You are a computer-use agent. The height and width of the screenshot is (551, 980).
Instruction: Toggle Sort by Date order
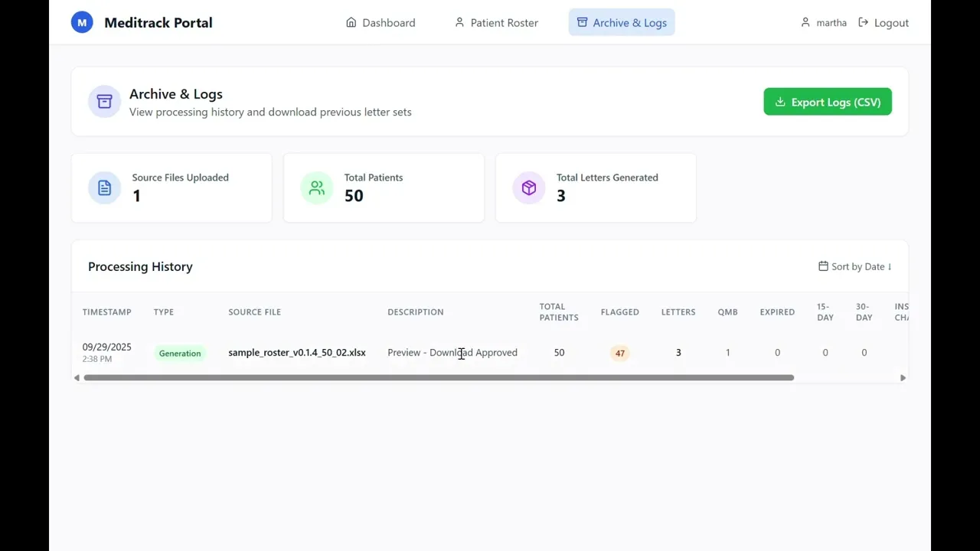click(855, 266)
